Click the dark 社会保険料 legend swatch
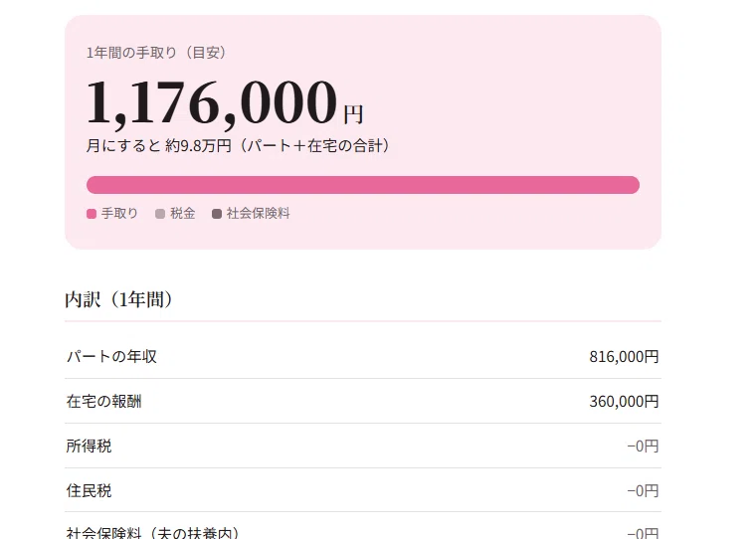Image resolution: width=756 pixels, height=539 pixels. pos(217,214)
